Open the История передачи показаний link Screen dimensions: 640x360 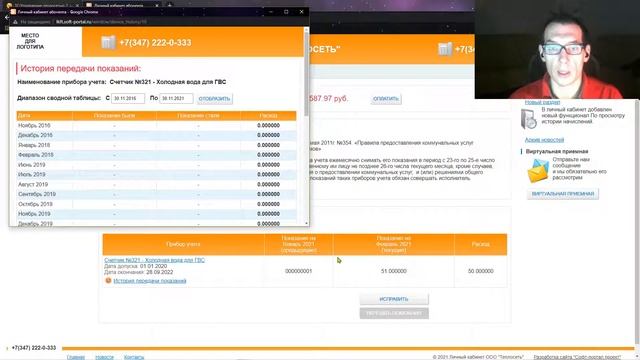click(x=149, y=281)
